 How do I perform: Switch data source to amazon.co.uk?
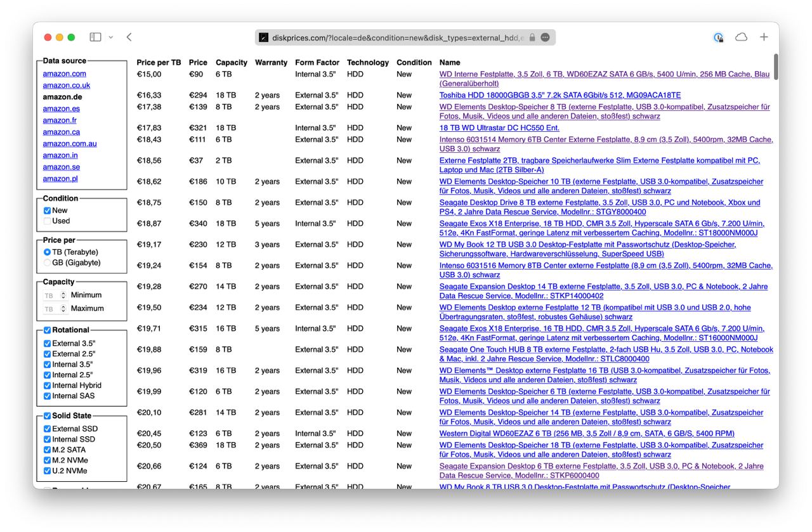point(67,86)
